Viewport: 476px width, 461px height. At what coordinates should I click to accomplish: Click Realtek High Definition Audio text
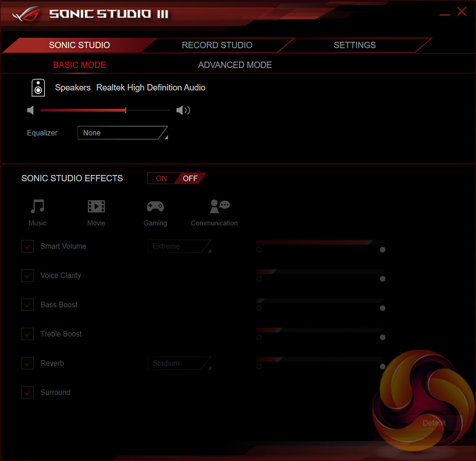151,87
